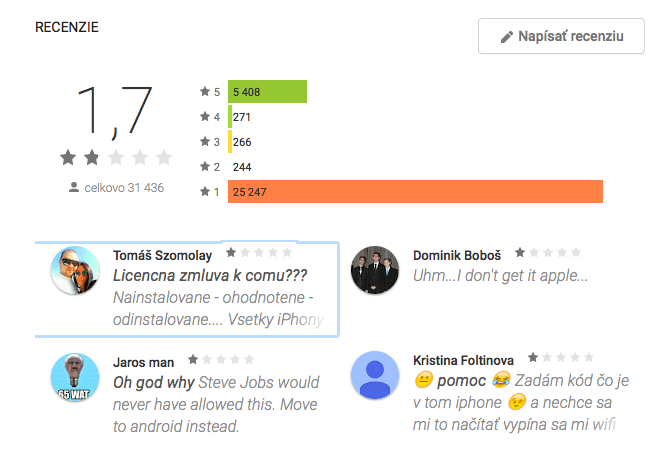This screenshot has width=663, height=473.
Task: Click the star icon next to rating 3
Action: [205, 141]
